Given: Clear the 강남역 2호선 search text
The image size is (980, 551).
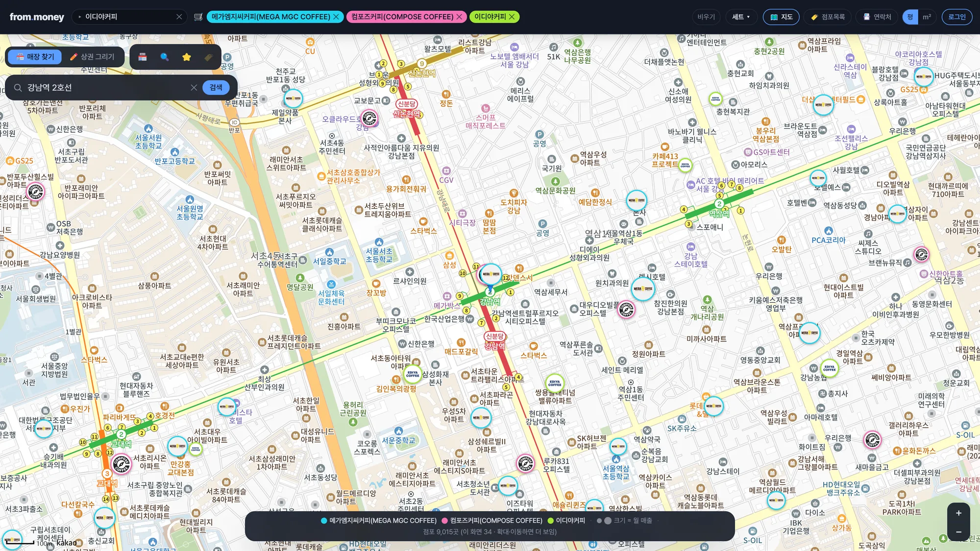Looking at the screenshot, I should pos(194,88).
